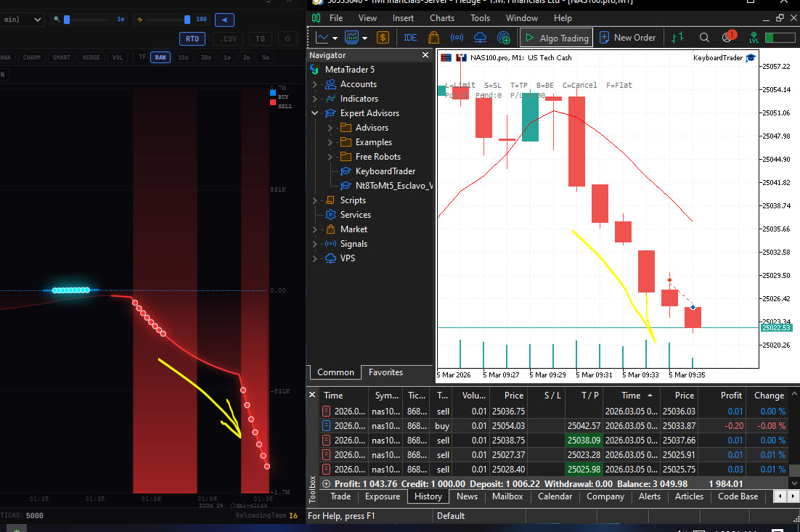
Task: Click the New Order button
Action: [627, 38]
